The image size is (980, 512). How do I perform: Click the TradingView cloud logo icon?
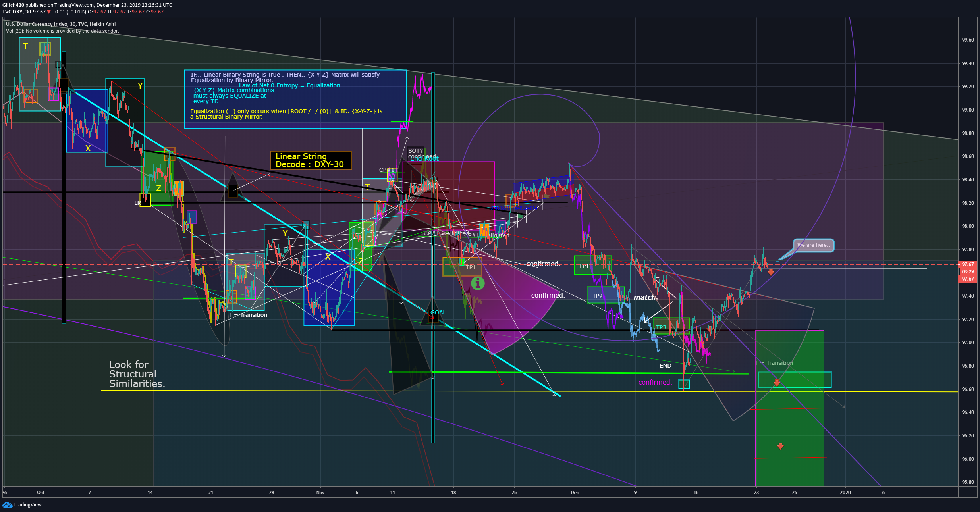pyautogui.click(x=7, y=504)
